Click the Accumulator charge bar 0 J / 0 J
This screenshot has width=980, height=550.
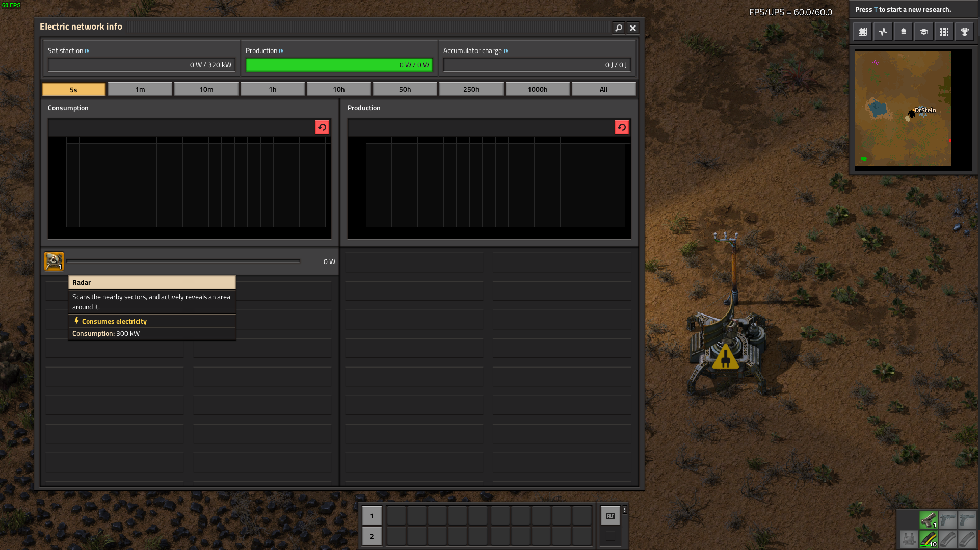tap(537, 65)
